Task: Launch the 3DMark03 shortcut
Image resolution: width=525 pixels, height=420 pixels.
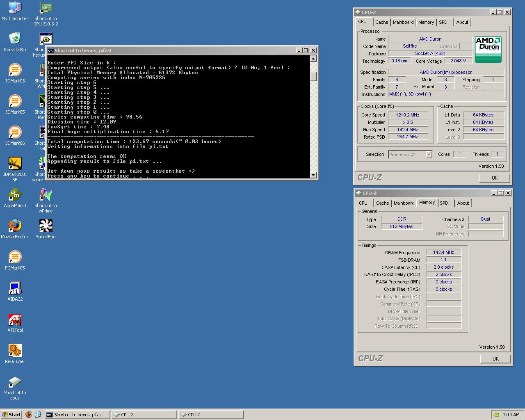Action: 15,73
